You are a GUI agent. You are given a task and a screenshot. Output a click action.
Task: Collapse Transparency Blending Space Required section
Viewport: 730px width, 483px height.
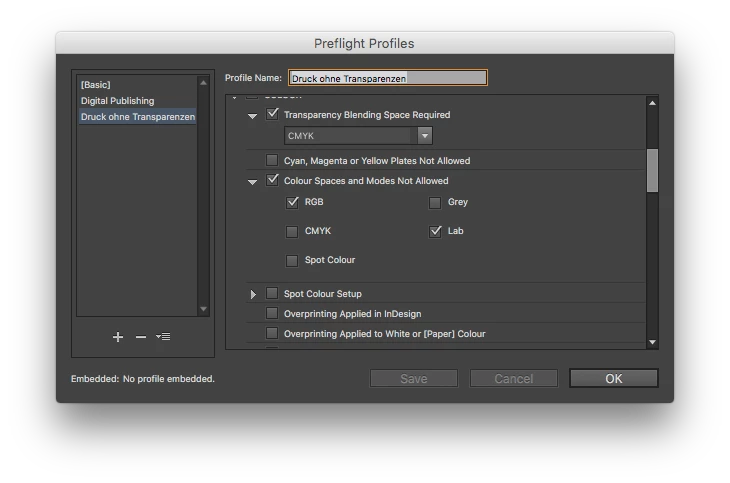click(x=252, y=116)
